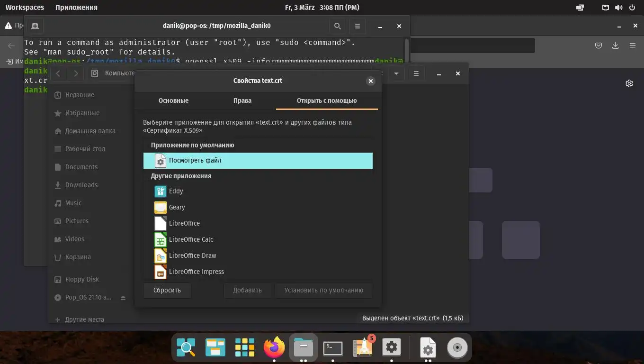This screenshot has width=644, height=364.
Task: Open the clock and calendar menu
Action: [x=322, y=8]
